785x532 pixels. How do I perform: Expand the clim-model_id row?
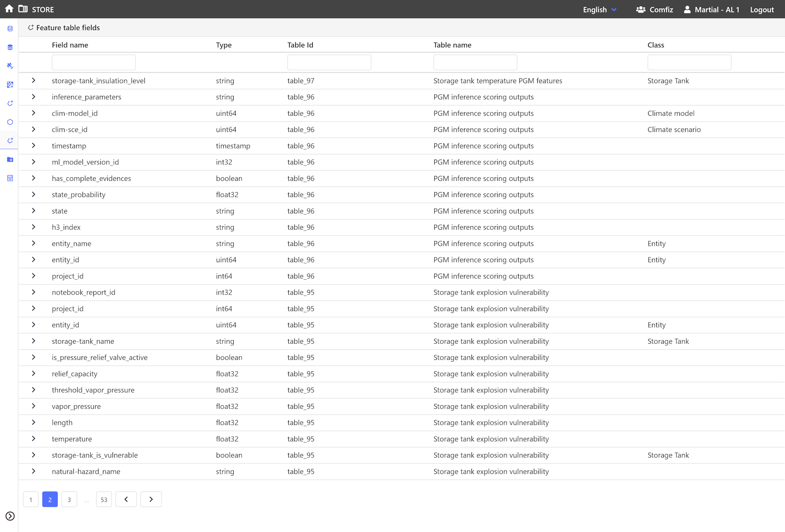click(x=34, y=113)
